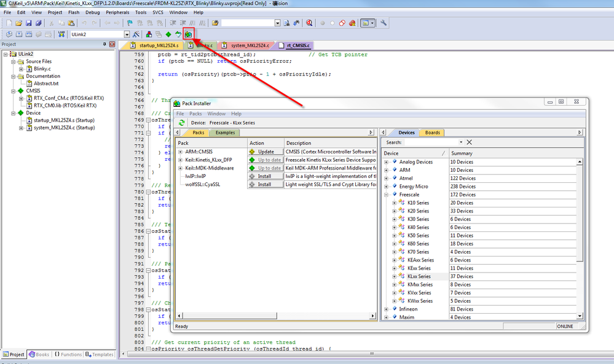The width and height of the screenshot is (614, 364).
Task: Click the Translate file icon
Action: pyautogui.click(x=9, y=34)
